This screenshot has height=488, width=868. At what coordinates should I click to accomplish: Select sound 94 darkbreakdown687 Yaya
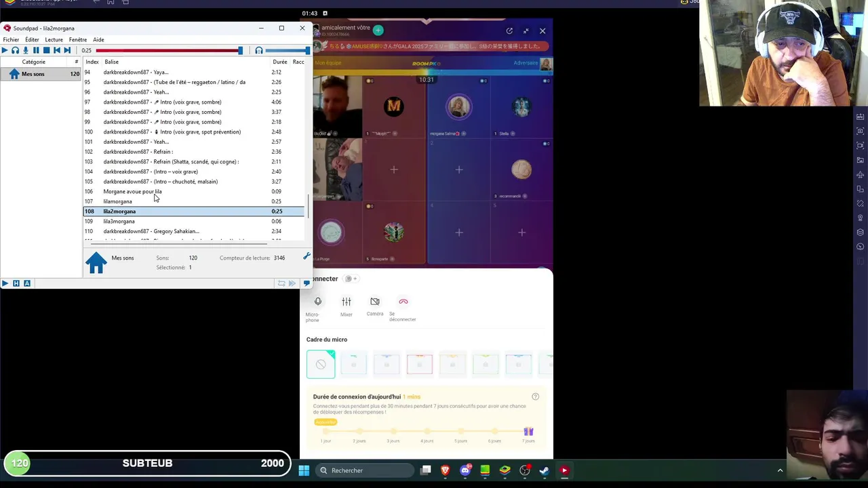[193, 72]
